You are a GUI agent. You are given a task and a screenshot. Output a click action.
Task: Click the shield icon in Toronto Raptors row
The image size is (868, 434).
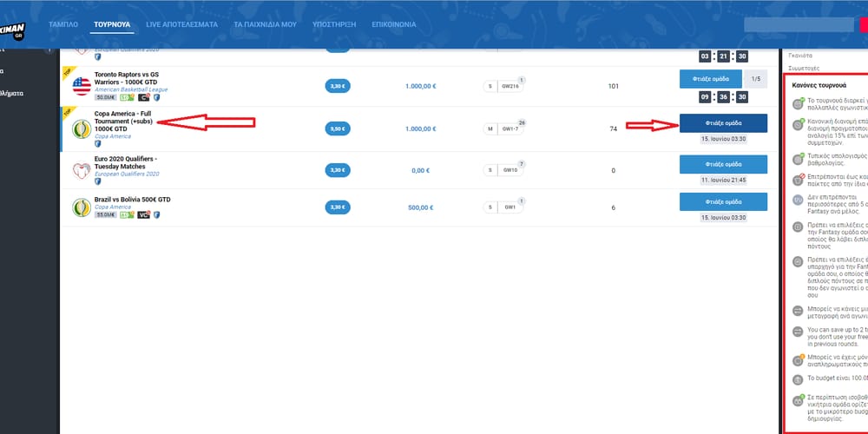[156, 97]
